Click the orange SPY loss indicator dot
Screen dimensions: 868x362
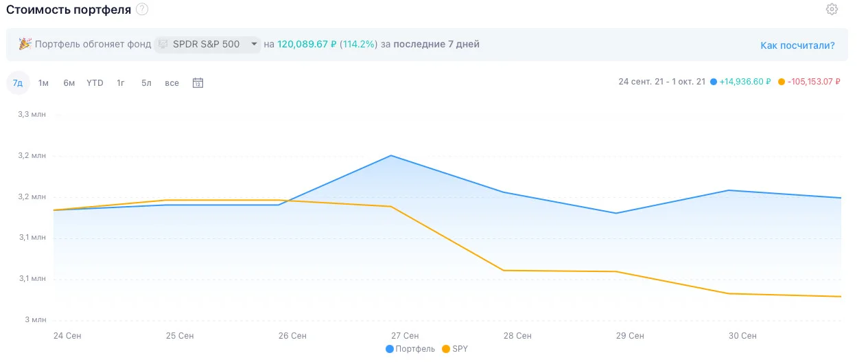[x=782, y=82]
